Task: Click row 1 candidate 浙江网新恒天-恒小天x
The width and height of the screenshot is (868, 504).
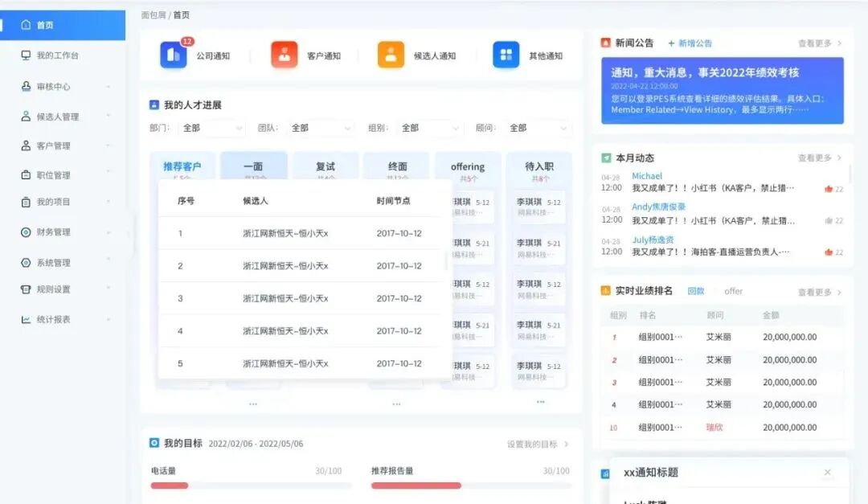Action: coord(285,233)
